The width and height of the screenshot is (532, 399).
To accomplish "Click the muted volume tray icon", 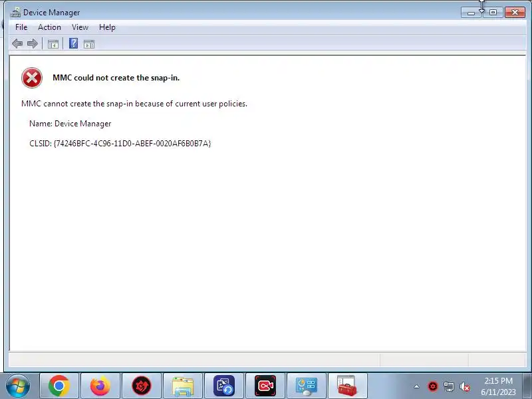I will (465, 386).
